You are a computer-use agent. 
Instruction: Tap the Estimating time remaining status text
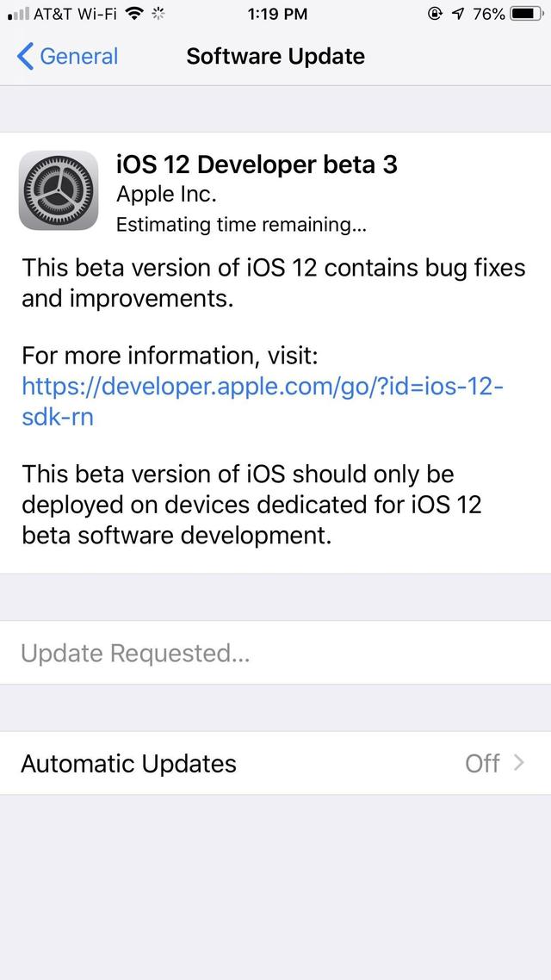point(241,225)
